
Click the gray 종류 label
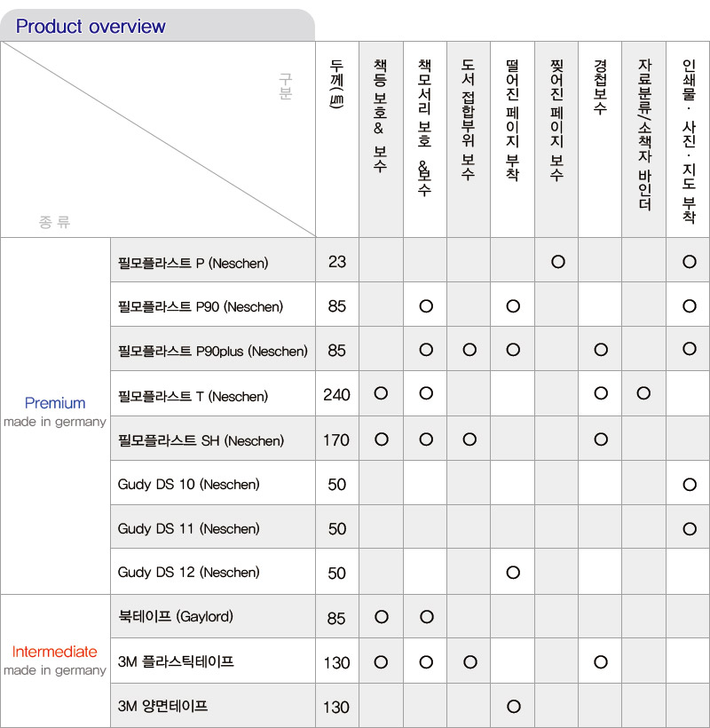point(54,222)
